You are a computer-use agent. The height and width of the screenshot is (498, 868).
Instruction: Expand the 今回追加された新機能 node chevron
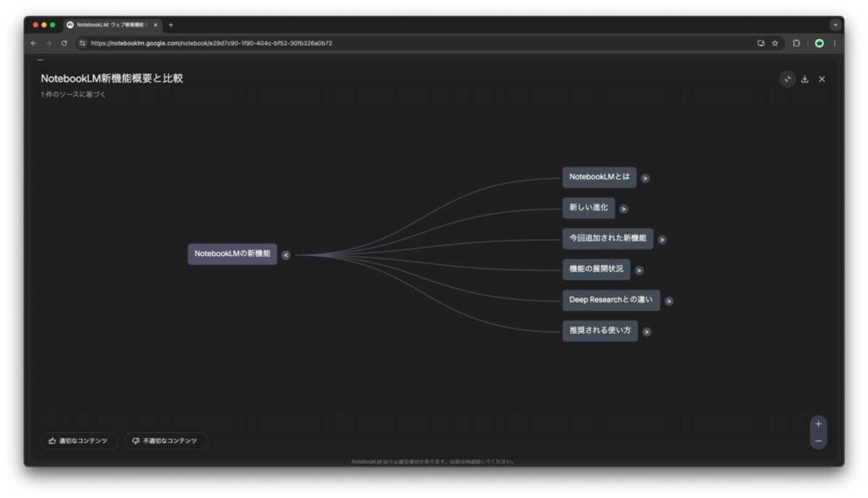[662, 240]
